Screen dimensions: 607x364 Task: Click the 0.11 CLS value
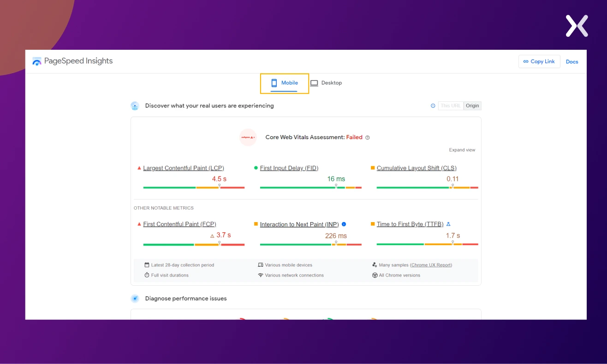pyautogui.click(x=452, y=179)
